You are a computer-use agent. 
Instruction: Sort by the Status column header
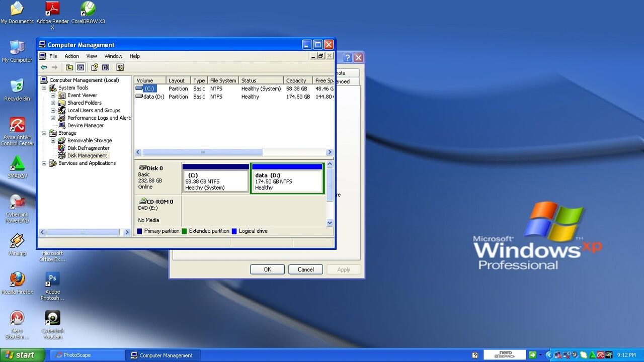tap(261, 80)
